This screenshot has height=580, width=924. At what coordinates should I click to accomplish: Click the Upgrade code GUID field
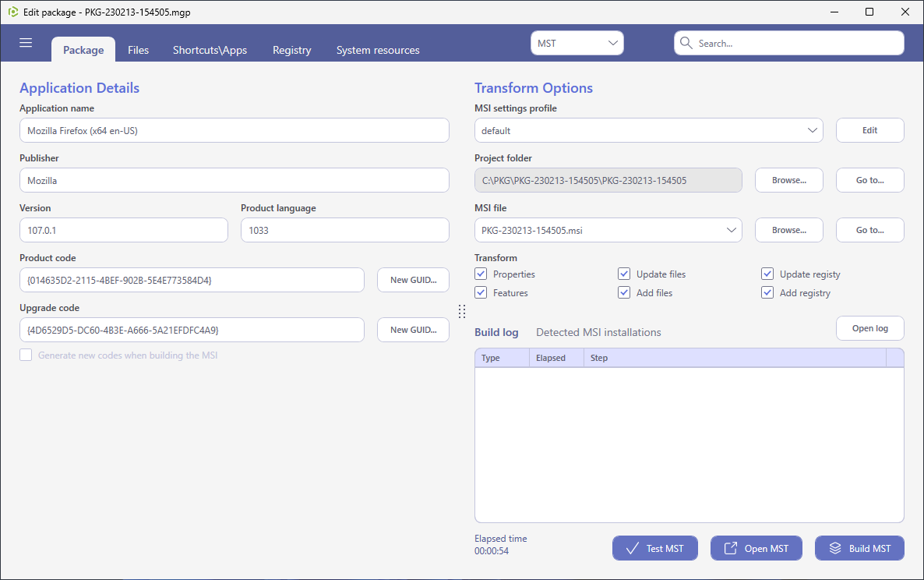[192, 330]
